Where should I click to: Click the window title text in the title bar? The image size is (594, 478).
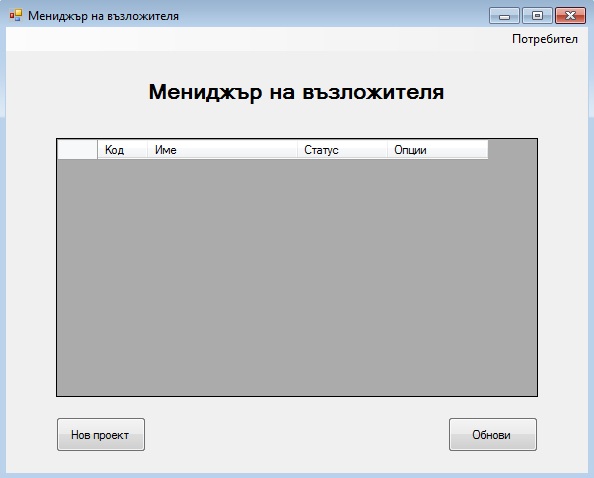(103, 16)
